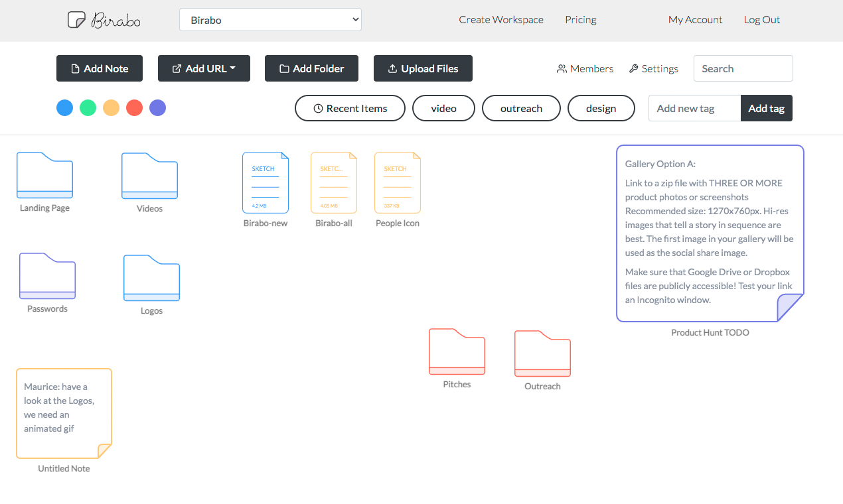Toggle the design tag filter
This screenshot has width=843, height=504.
[601, 108]
